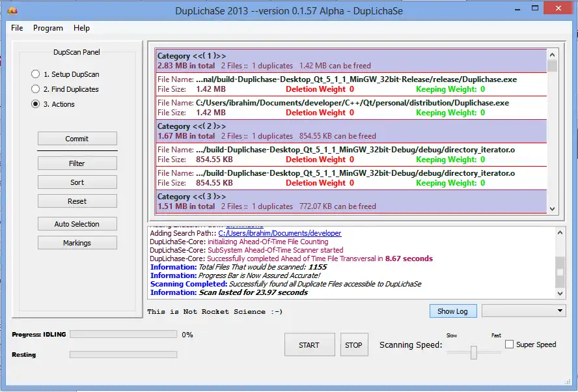The image size is (578, 392).
Task: Click the STOP button
Action: coord(354,345)
